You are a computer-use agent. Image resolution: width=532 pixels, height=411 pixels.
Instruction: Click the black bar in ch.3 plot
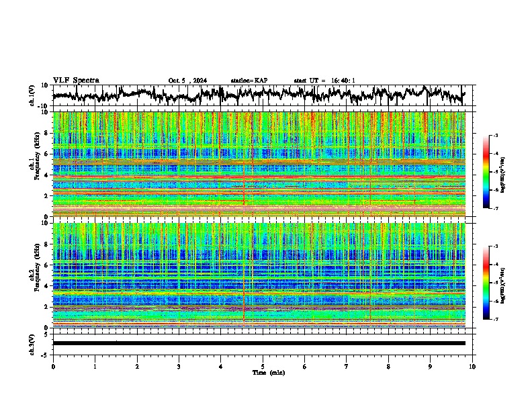[259, 343]
